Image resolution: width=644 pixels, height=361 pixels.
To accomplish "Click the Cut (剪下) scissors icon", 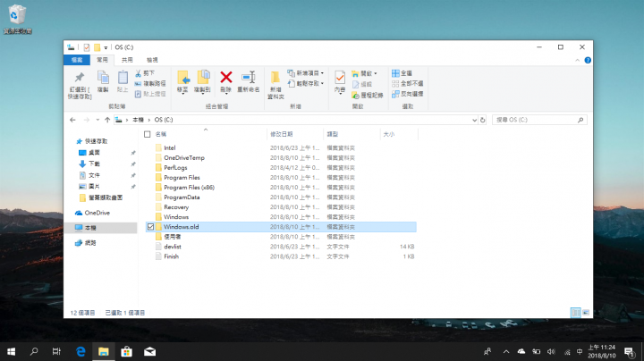I will coord(139,73).
